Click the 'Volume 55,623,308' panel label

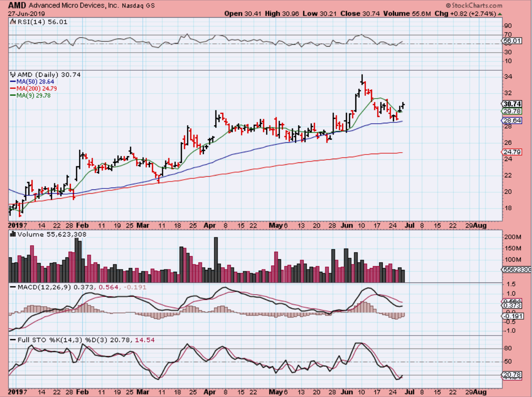point(52,234)
